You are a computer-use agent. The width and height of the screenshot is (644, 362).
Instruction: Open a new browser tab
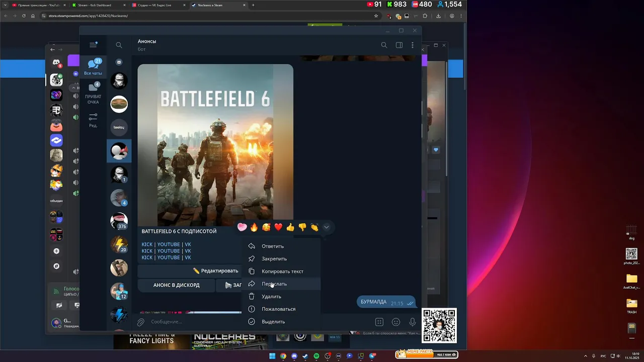(253, 5)
